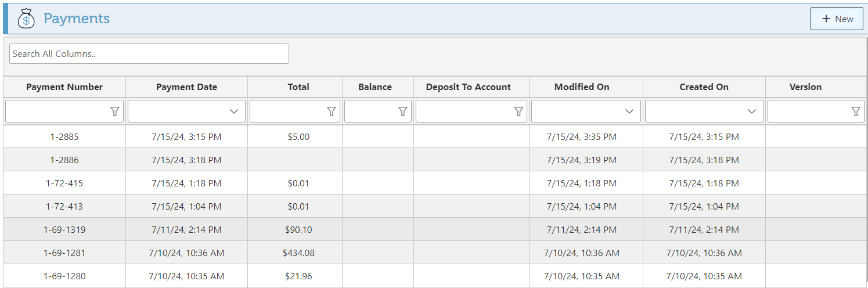Click the Version column filter funnel icon
868x288 pixels.
pos(856,111)
